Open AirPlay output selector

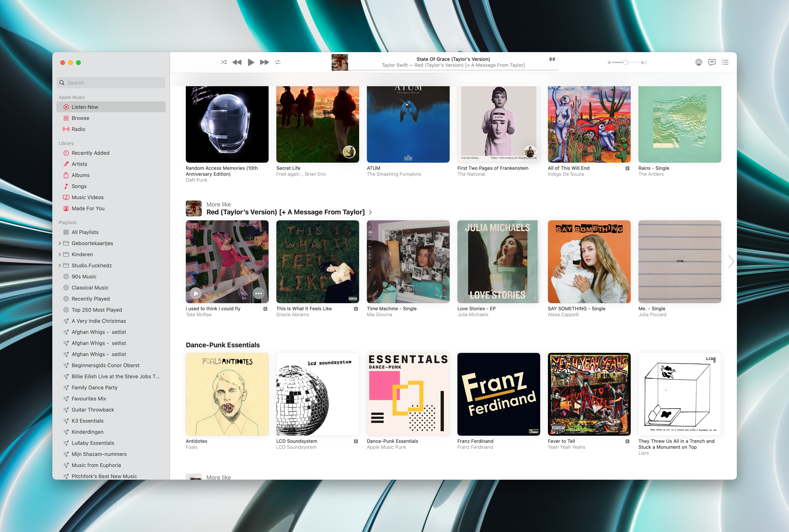pyautogui.click(x=698, y=62)
